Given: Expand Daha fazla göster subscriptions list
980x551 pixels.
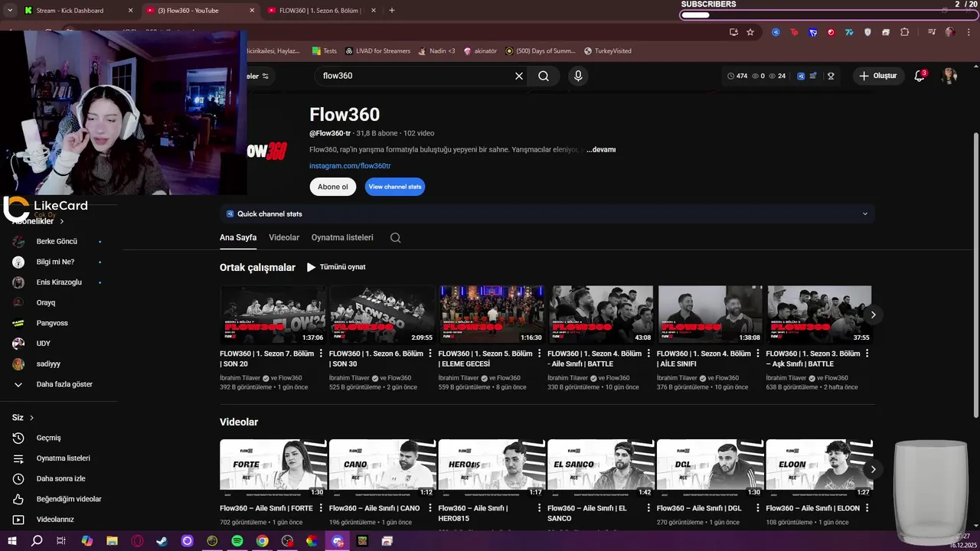Looking at the screenshot, I should tap(65, 384).
